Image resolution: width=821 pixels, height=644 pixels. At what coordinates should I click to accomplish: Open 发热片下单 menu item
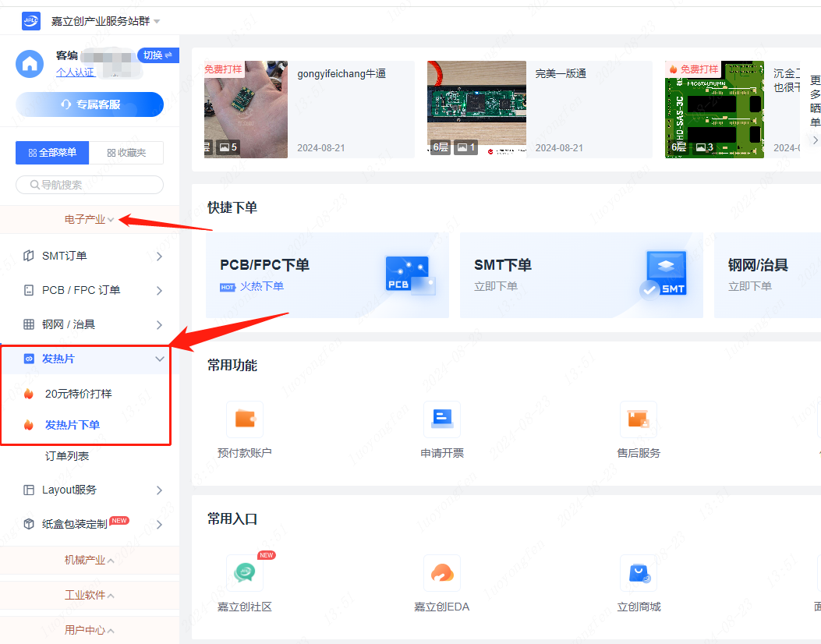point(73,425)
